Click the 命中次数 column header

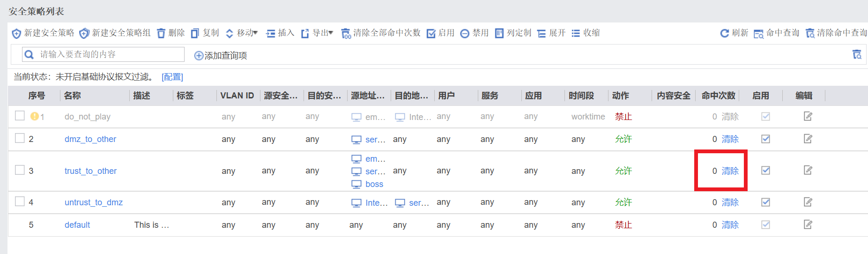(x=718, y=96)
